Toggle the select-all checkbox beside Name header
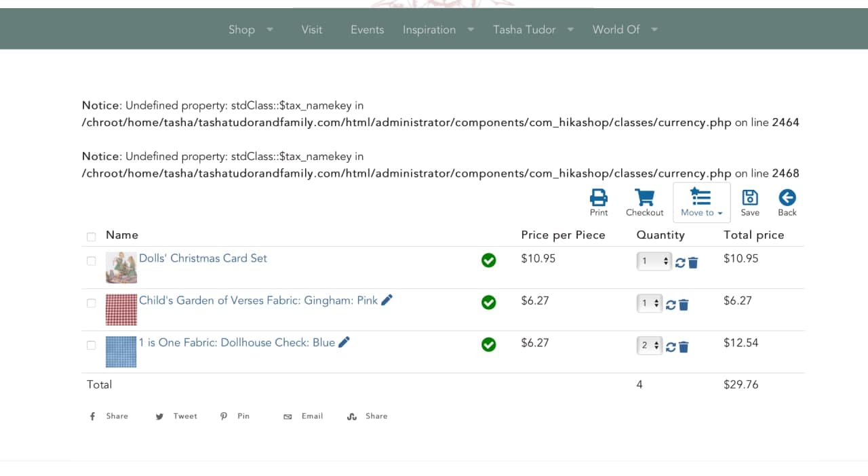868x476 pixels. tap(92, 237)
